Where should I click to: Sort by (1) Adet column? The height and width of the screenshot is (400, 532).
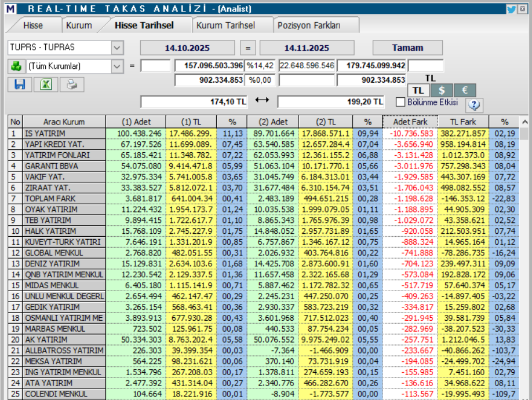(136, 122)
